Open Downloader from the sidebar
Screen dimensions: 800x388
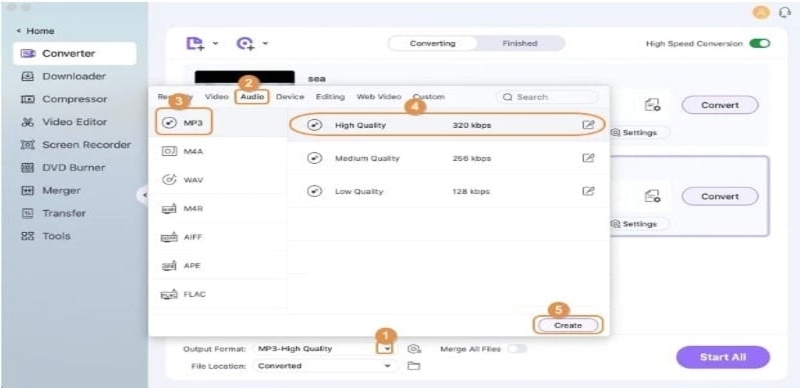[x=74, y=77]
